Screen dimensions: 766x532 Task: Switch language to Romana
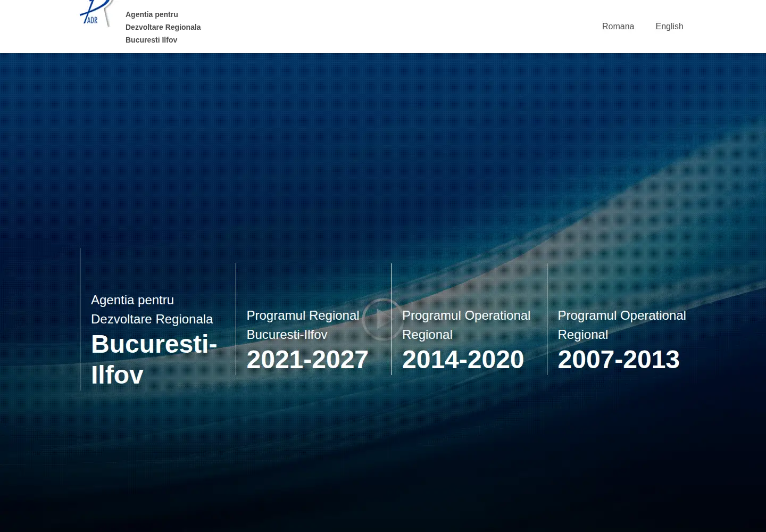[x=618, y=27]
